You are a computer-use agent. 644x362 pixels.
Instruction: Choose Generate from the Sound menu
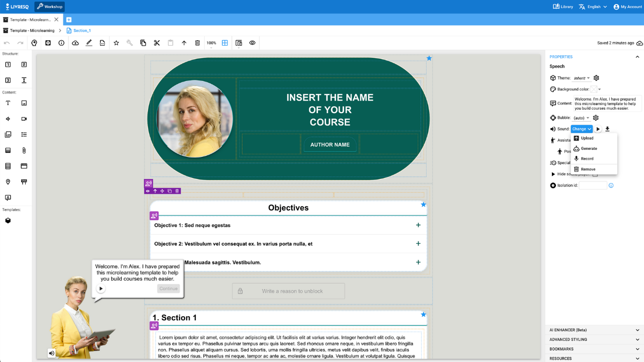click(x=589, y=148)
